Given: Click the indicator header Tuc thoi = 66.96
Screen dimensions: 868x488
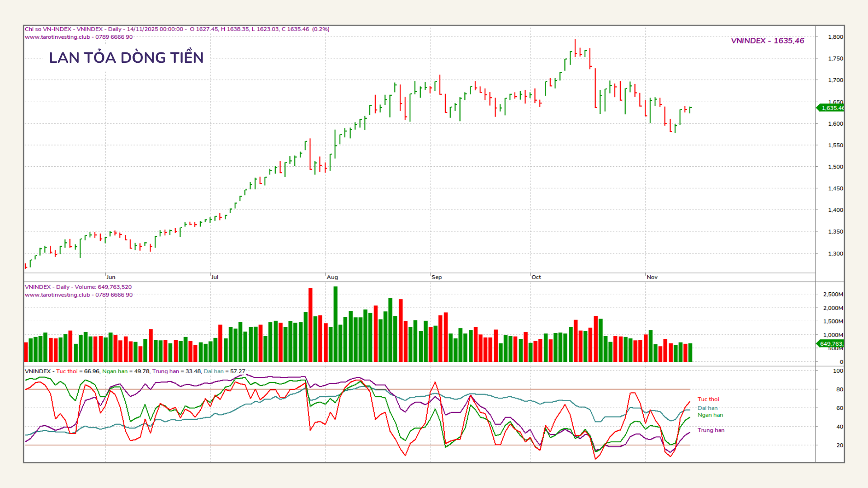Looking at the screenshot, I should click(x=77, y=371).
